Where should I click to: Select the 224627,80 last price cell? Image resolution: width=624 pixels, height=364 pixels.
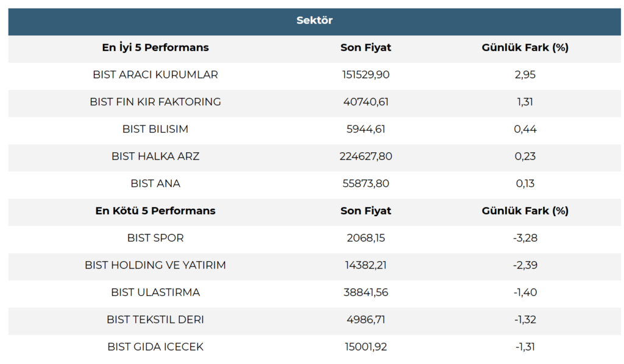tap(366, 156)
